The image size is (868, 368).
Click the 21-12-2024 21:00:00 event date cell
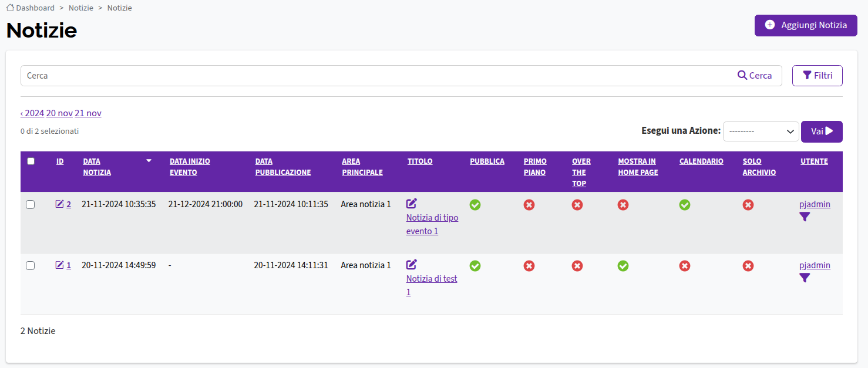coord(206,204)
